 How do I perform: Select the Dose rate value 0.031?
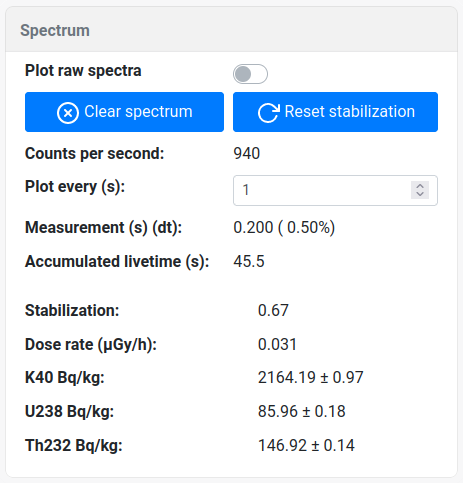coord(277,344)
